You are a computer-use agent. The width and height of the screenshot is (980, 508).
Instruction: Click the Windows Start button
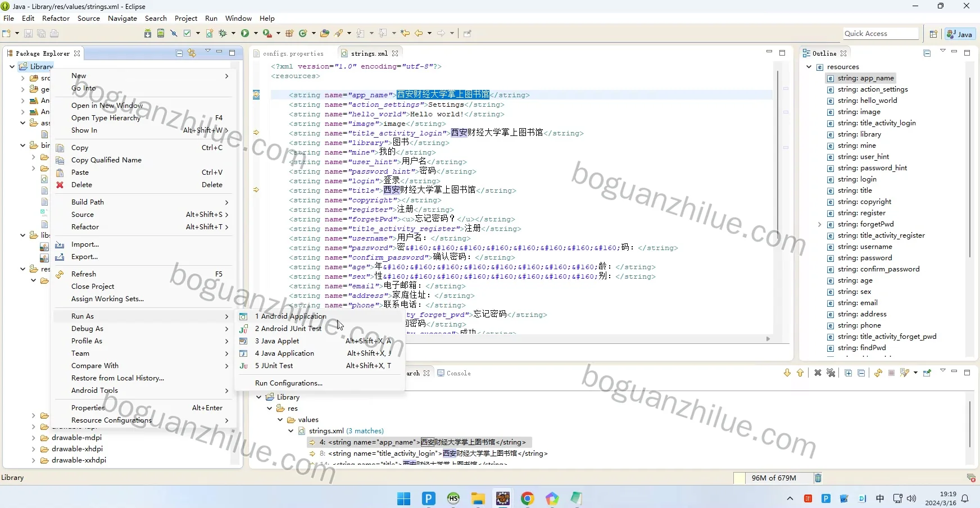point(403,498)
